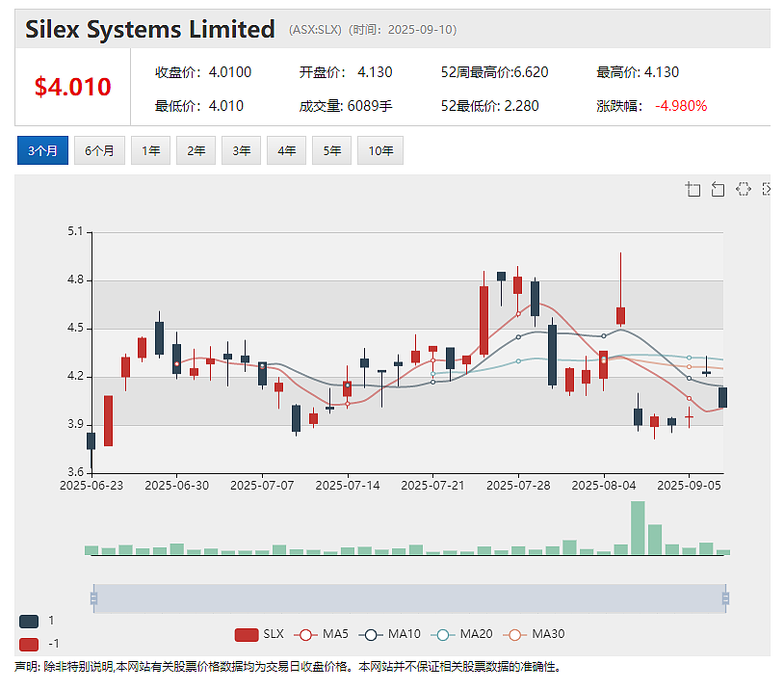Image resolution: width=784 pixels, height=690 pixels.
Task: Click the zoom reset toolbox icon
Action: point(718,189)
